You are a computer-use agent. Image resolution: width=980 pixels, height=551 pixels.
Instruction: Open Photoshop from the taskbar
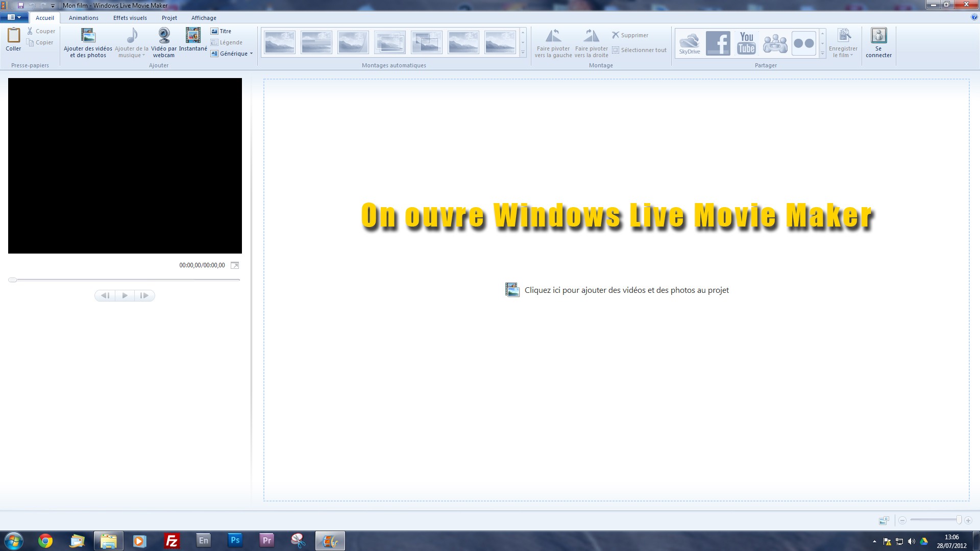[x=235, y=540]
